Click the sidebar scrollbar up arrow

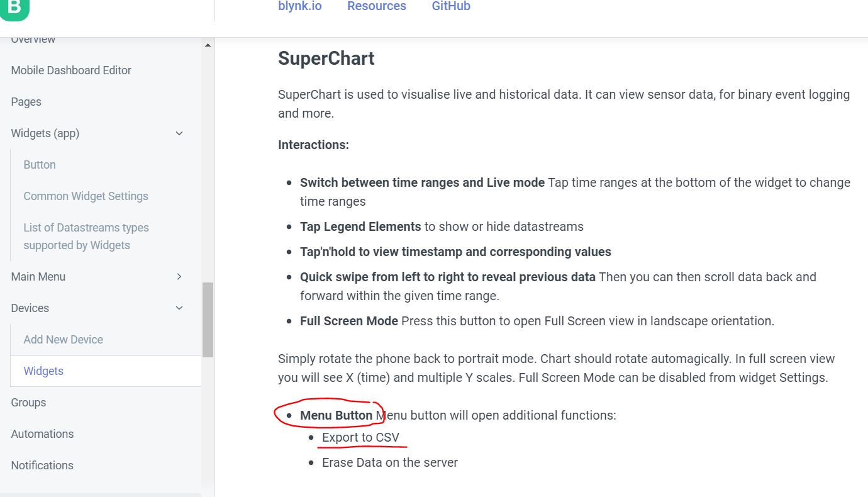click(x=208, y=45)
